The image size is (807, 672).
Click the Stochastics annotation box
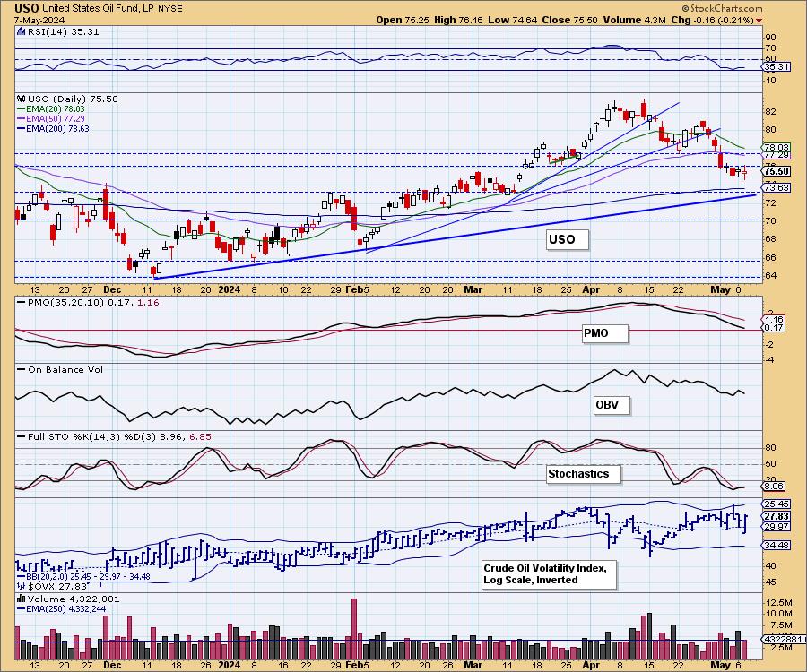[584, 474]
